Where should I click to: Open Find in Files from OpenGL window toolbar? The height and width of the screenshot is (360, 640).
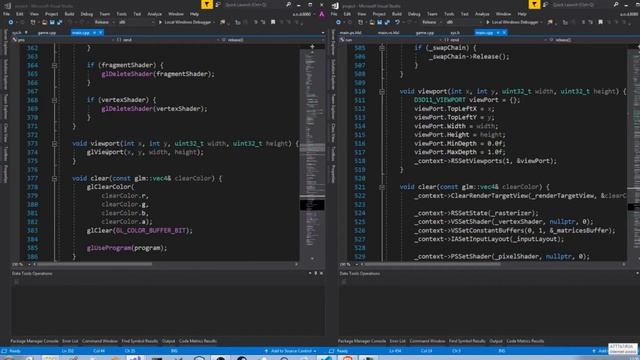click(x=223, y=22)
